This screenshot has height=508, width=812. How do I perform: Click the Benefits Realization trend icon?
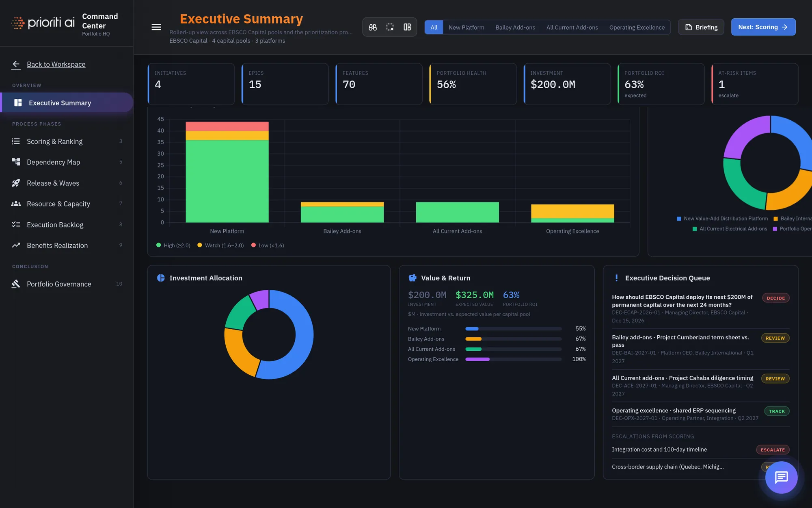16,245
